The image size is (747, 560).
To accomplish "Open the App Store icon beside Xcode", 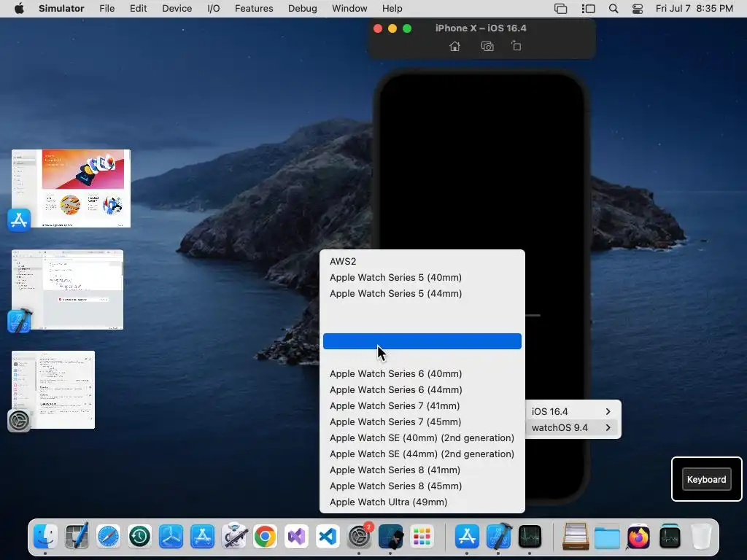I will click(467, 536).
